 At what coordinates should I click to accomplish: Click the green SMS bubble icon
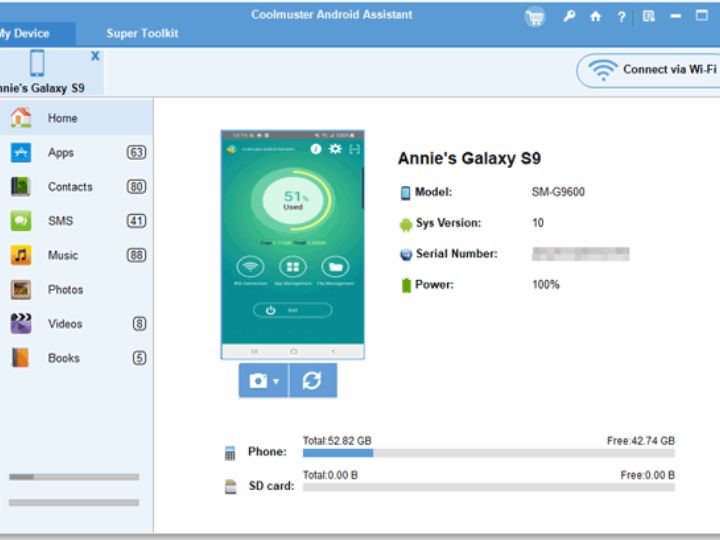pos(21,221)
